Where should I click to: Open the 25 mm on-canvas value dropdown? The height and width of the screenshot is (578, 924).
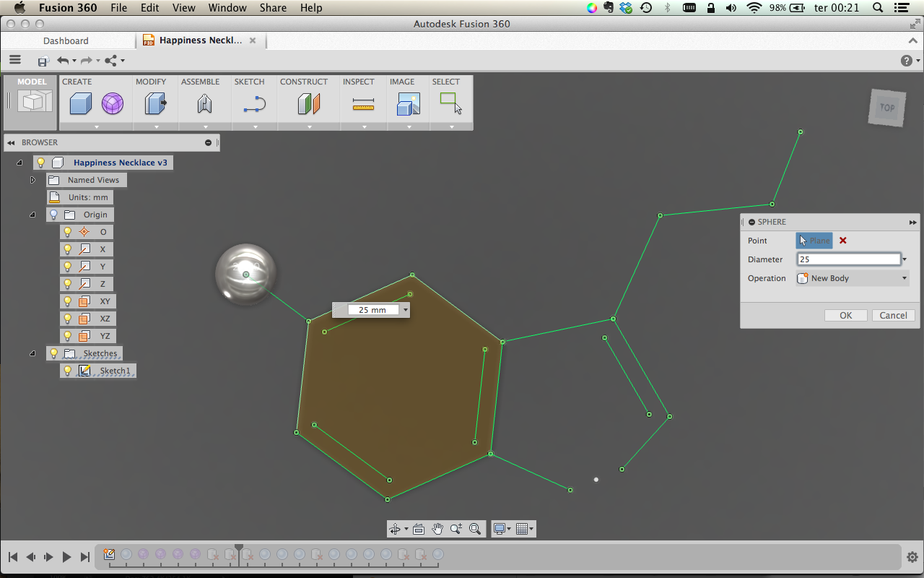coord(406,310)
